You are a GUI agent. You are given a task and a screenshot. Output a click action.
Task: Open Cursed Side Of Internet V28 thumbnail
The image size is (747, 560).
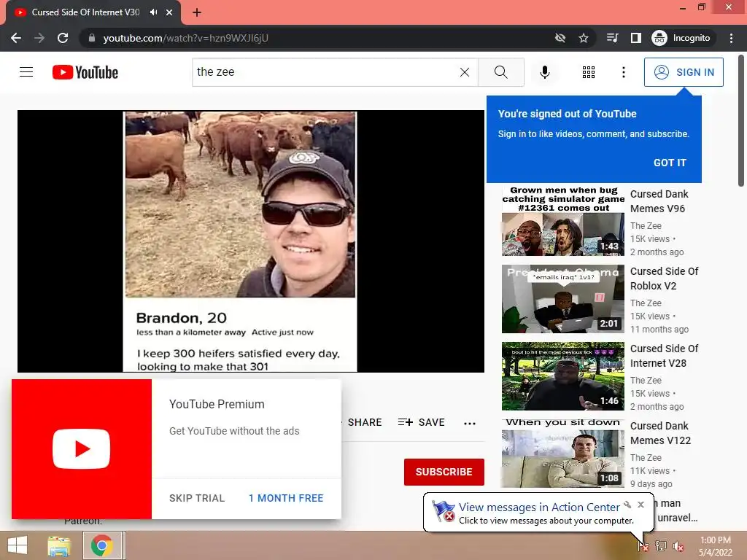click(x=562, y=376)
